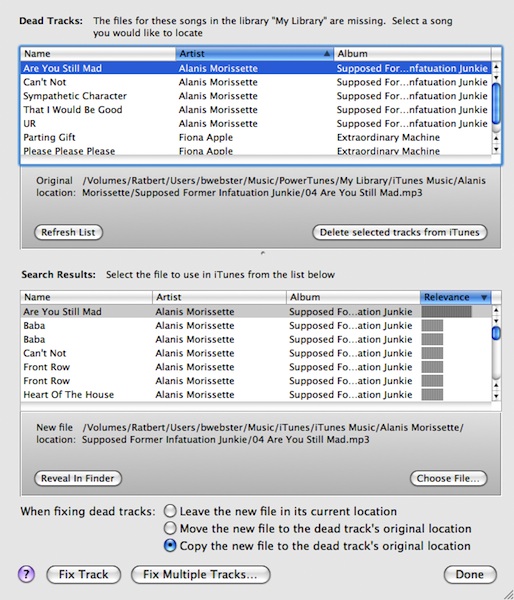Sort search results by Artist column
The image size is (514, 600).
coord(219,297)
